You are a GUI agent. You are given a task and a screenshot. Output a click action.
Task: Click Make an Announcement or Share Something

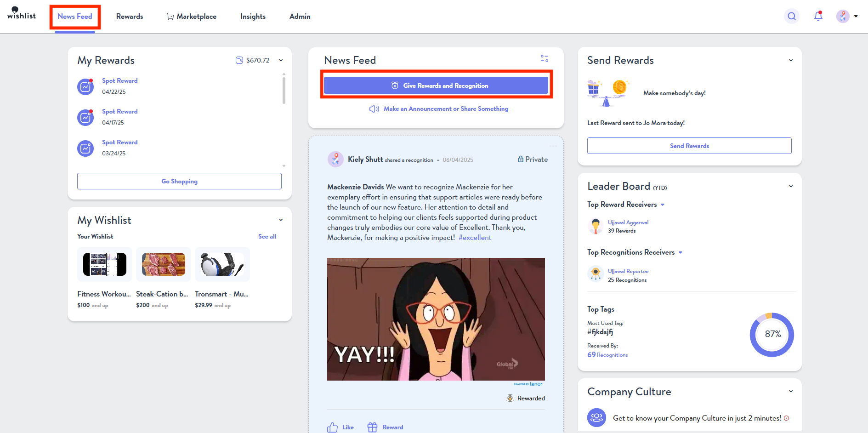pos(446,109)
